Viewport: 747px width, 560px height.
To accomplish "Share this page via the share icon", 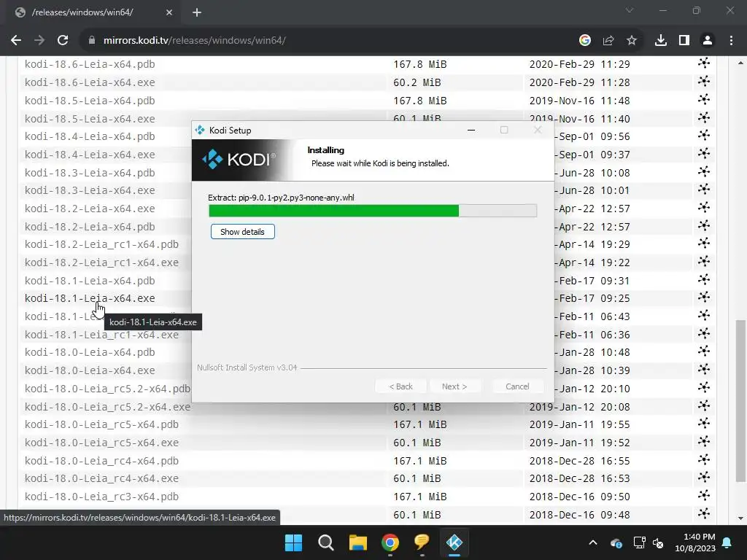I will [x=608, y=41].
